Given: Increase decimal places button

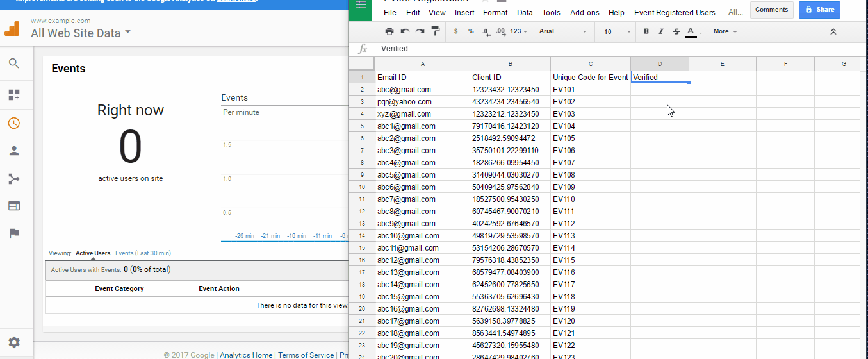Looking at the screenshot, I should pos(501,31).
